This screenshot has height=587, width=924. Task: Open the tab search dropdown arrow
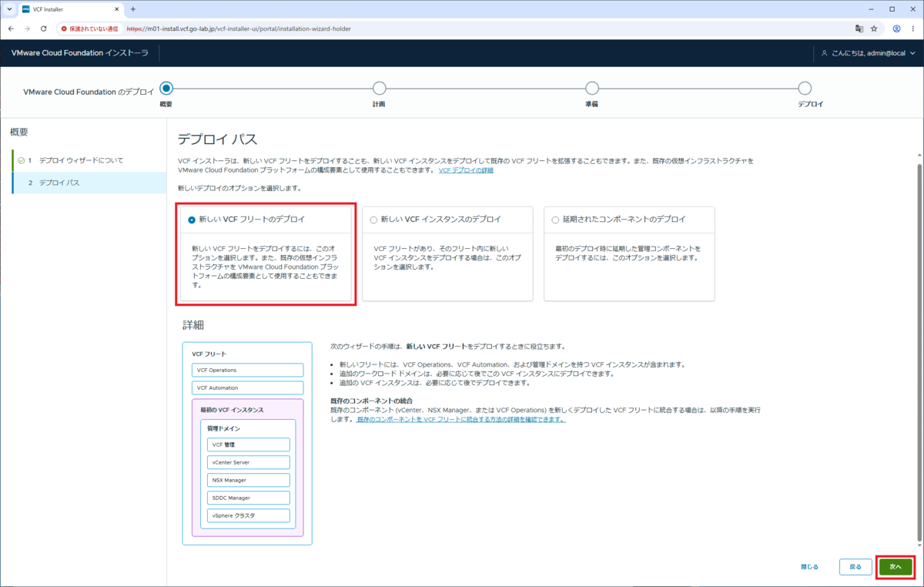click(8, 9)
